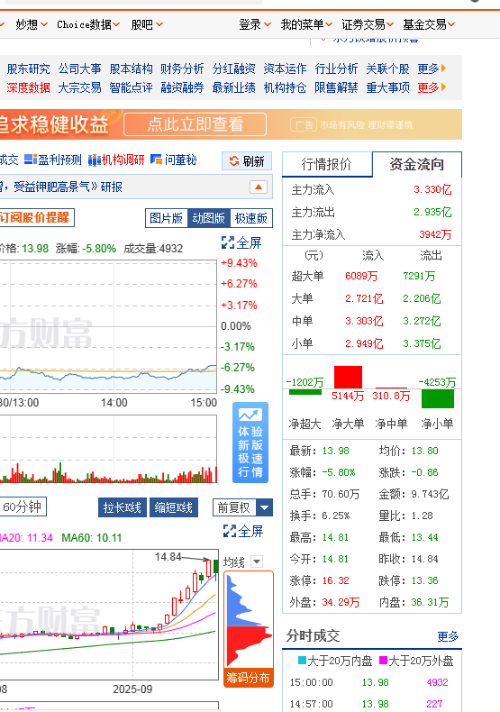Open 最新业绩 link
Viewport: 500px width, 712px height.
[233, 87]
